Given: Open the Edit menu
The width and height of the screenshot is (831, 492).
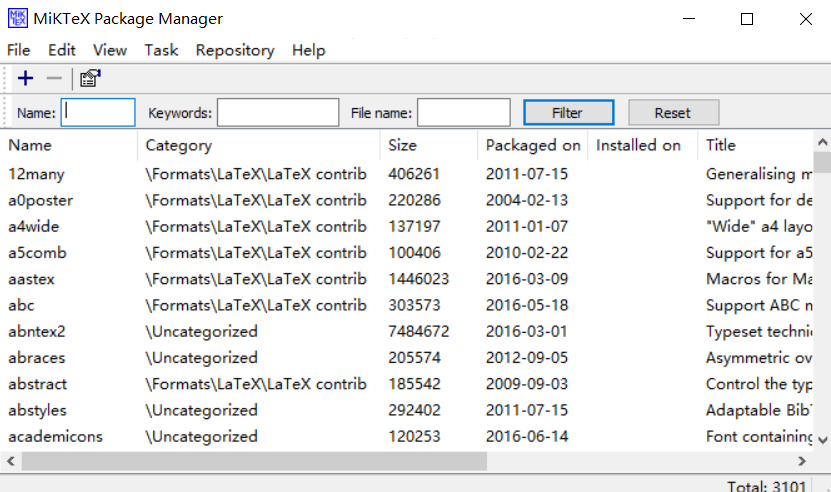Looking at the screenshot, I should pos(62,50).
